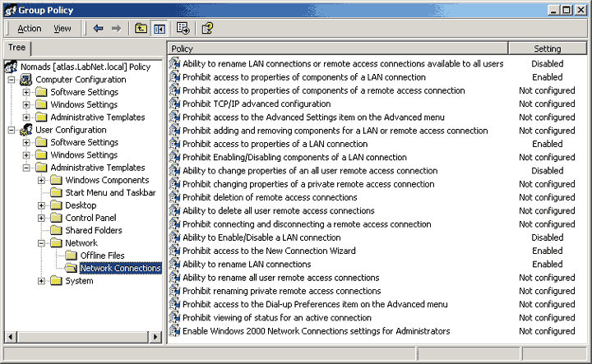
Task: Open the View menu
Action: coord(62,29)
